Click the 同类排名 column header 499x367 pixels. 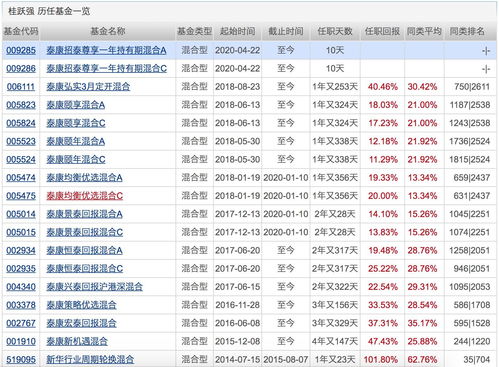pyautogui.click(x=467, y=32)
